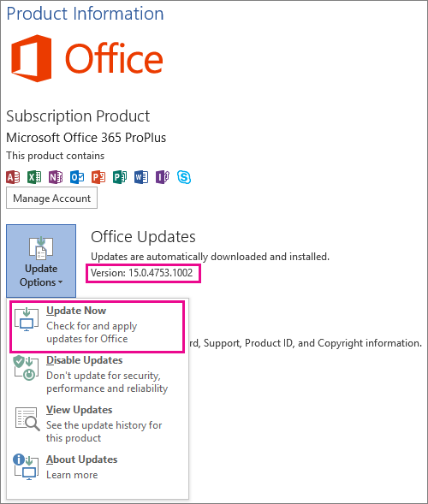This screenshot has height=504, width=428.
Task: Click the Publisher app icon
Action: [x=120, y=177]
